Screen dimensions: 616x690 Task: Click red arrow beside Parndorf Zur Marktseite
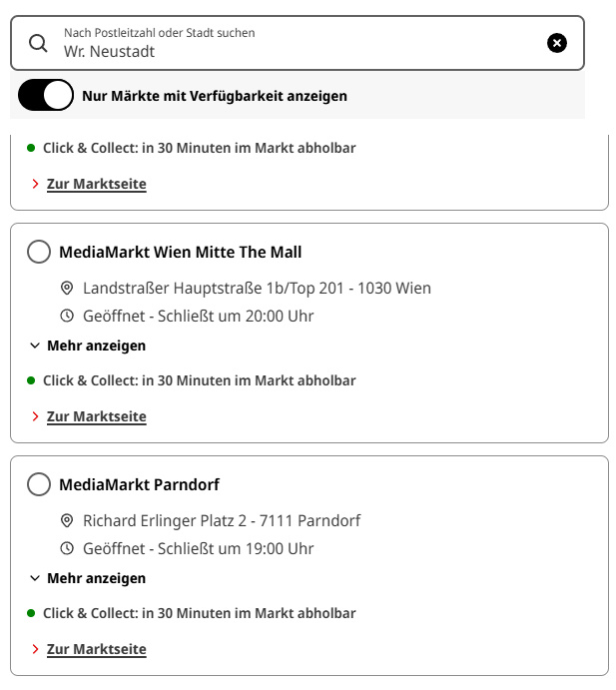coord(35,649)
